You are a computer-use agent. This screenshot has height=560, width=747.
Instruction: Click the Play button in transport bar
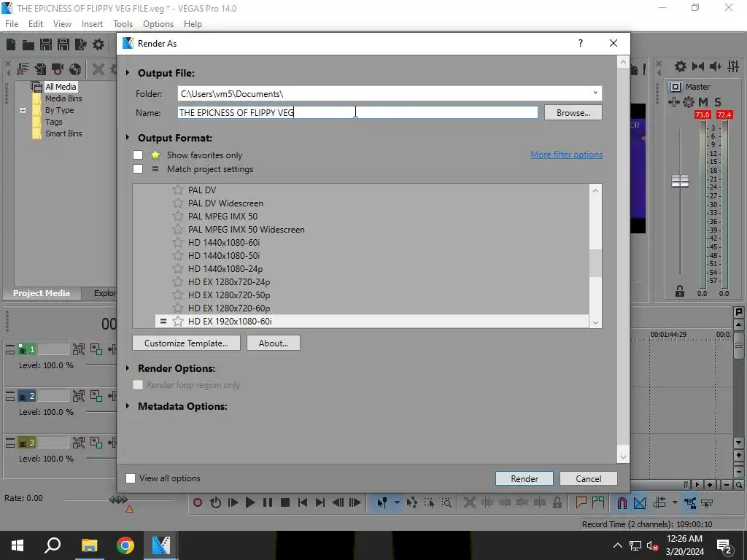pyautogui.click(x=250, y=502)
